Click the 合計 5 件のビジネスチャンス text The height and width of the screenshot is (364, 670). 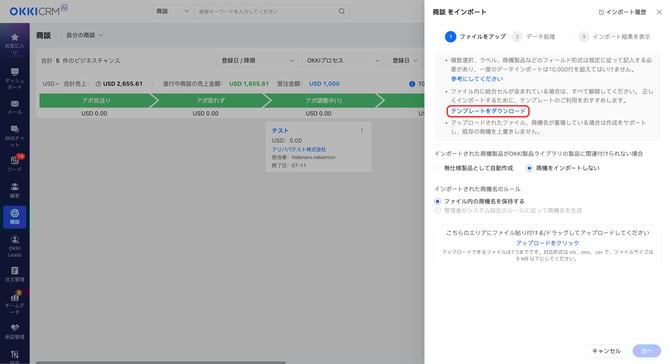pos(80,60)
